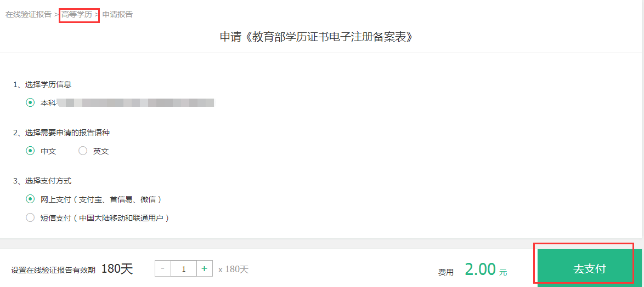Focus the validity quantity input field
The image size is (644, 287).
tap(184, 269)
